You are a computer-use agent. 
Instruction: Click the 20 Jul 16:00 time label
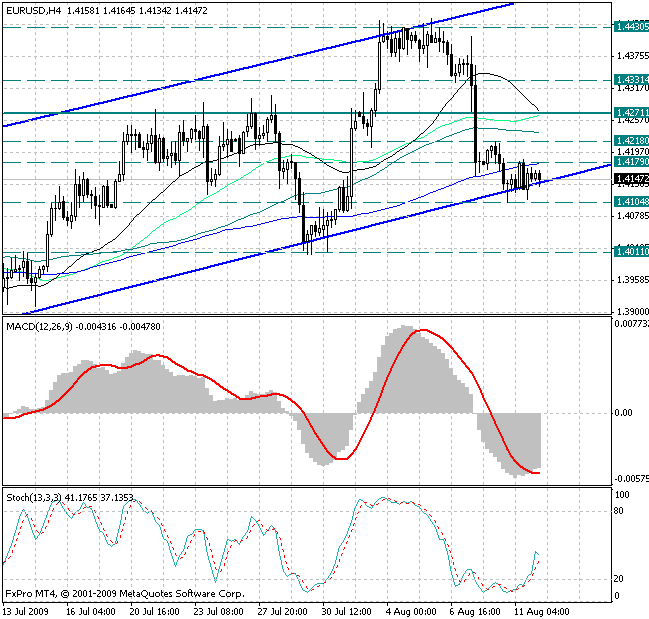click(155, 612)
